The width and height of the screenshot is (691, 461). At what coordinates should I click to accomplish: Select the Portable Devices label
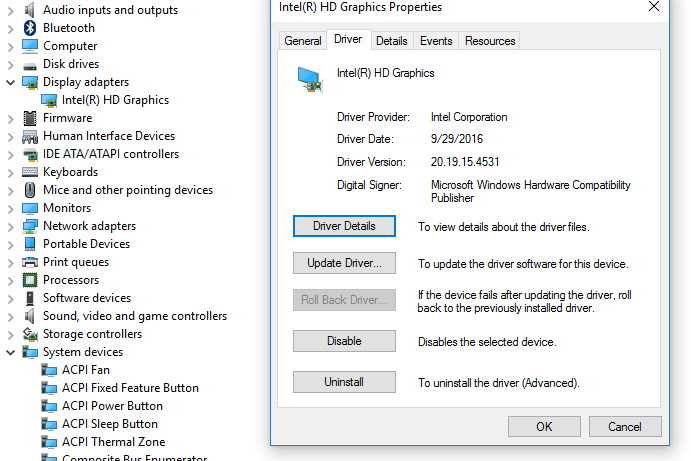coord(86,244)
